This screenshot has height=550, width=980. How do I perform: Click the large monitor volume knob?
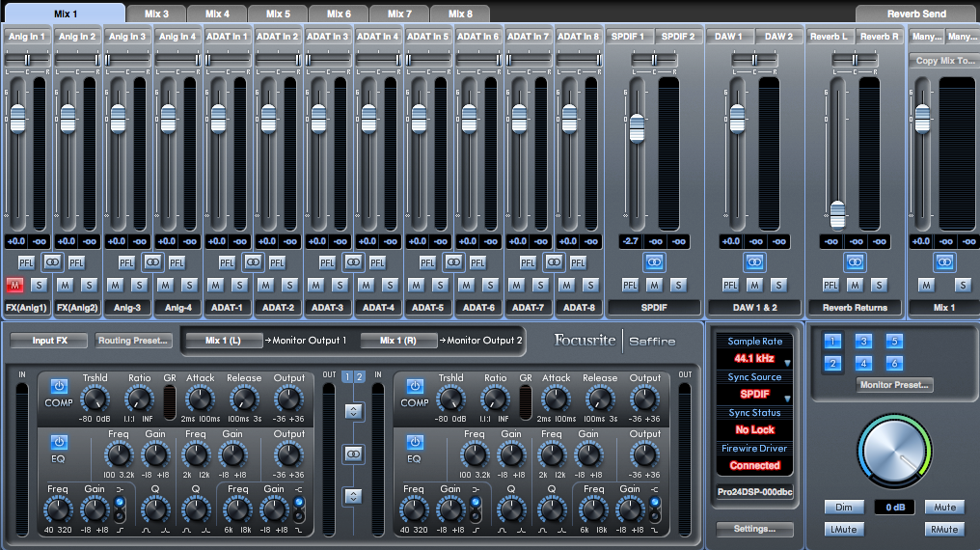(894, 451)
